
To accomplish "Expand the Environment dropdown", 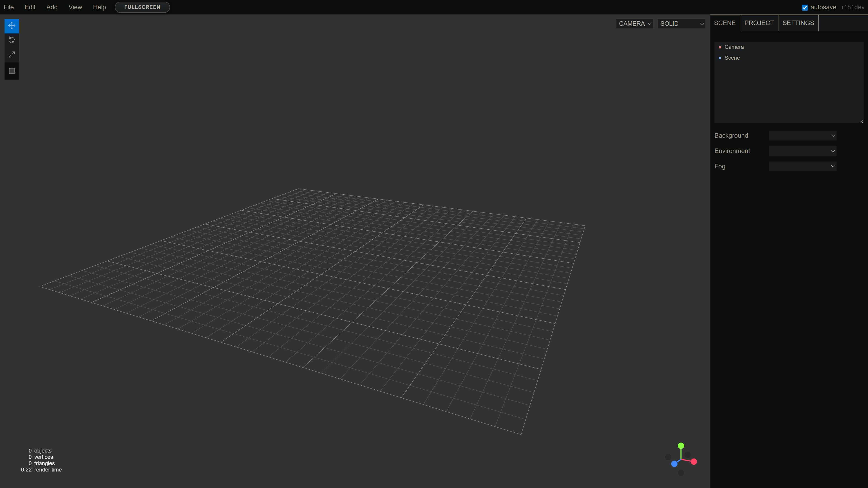I will [x=802, y=151].
